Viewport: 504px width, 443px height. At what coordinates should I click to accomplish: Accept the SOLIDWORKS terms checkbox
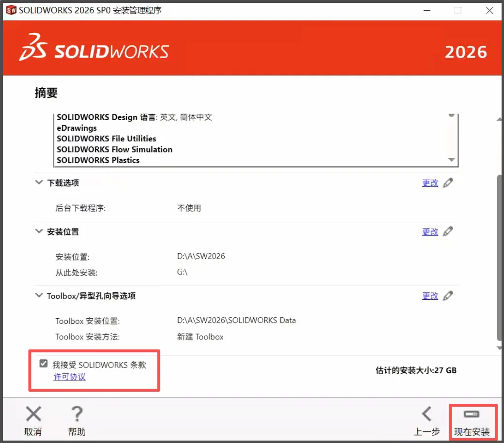point(44,363)
